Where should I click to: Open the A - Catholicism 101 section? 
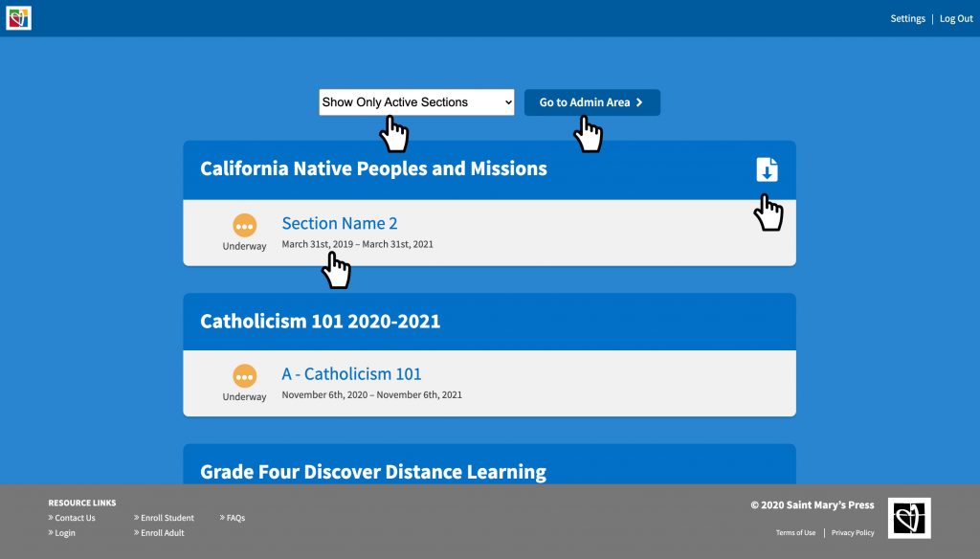click(351, 374)
